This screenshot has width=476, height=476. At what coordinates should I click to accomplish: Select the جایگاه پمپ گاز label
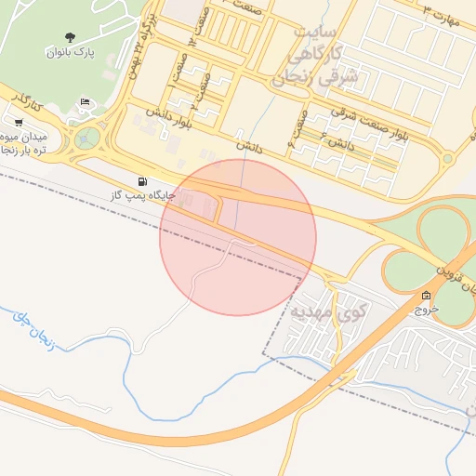[143, 196]
